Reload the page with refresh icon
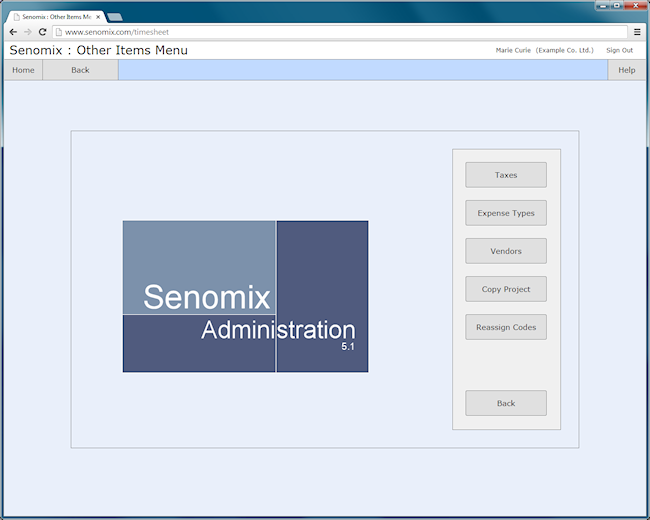Viewport: 650px width, 520px height. [x=42, y=32]
